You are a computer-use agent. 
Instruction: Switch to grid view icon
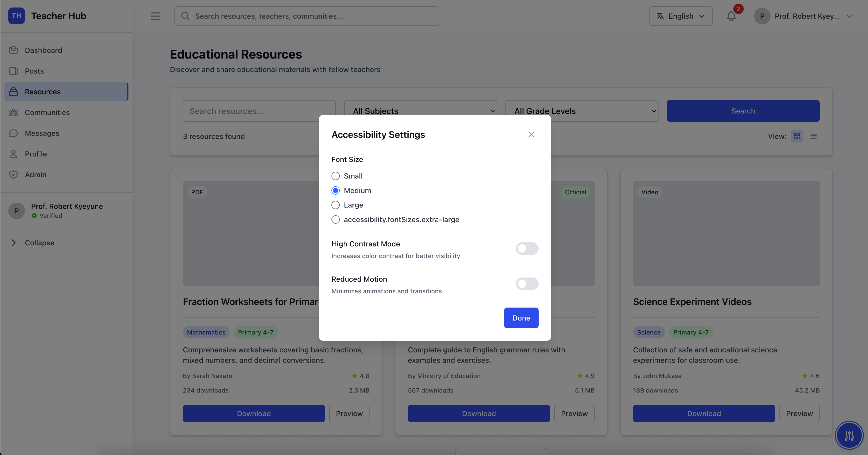[x=797, y=136]
